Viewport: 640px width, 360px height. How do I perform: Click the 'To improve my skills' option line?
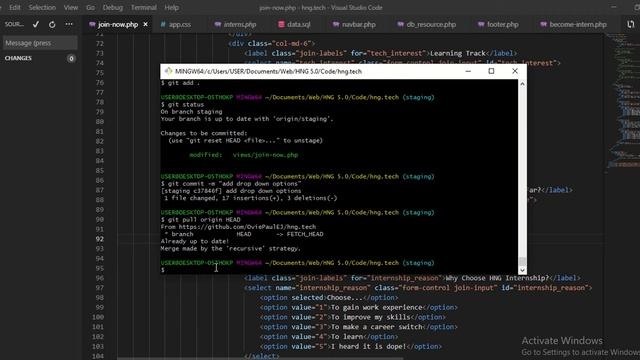click(x=353, y=317)
